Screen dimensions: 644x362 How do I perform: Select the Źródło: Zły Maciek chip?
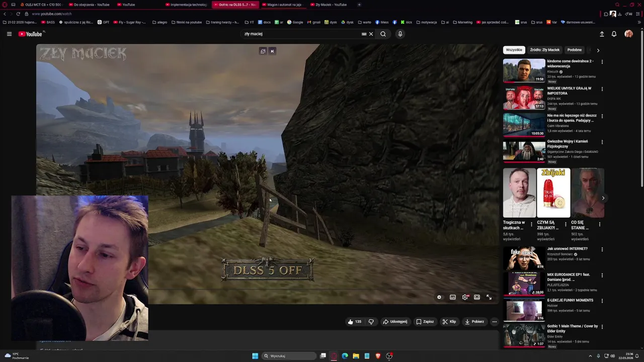click(545, 50)
